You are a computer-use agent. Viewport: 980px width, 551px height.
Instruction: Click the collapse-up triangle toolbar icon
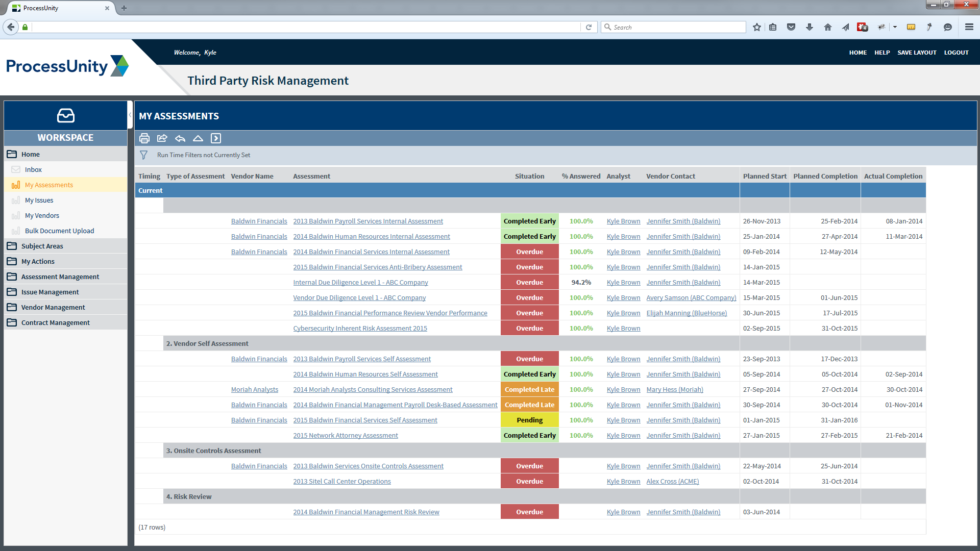click(x=198, y=138)
